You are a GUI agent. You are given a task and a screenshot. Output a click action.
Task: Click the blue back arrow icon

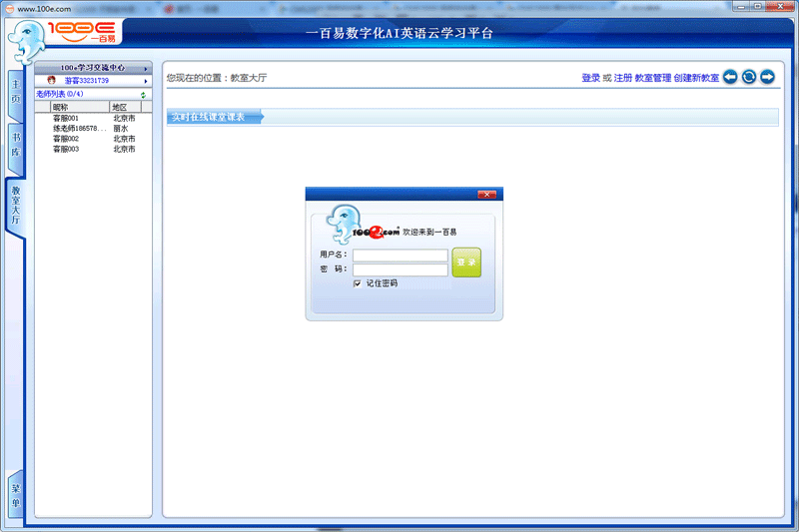[x=730, y=77]
